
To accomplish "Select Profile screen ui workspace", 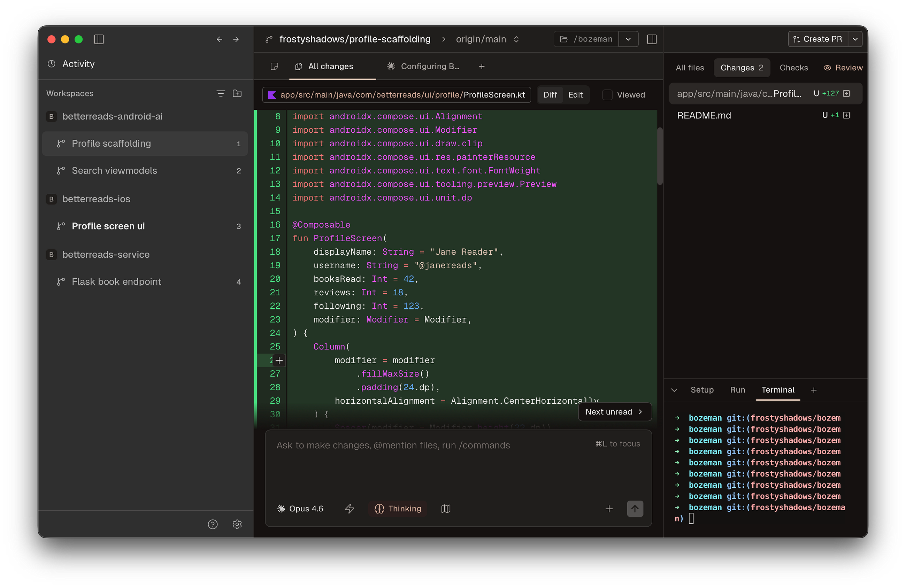I will 145,226.
